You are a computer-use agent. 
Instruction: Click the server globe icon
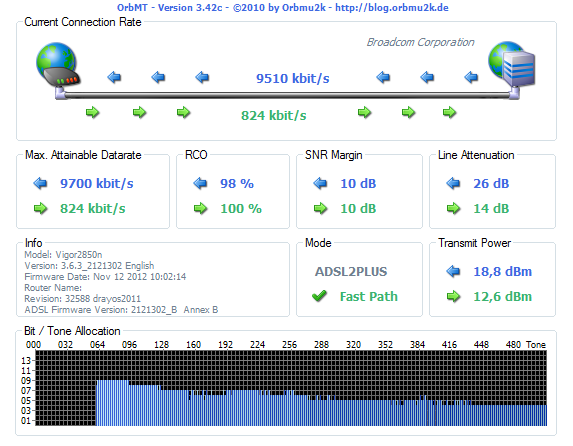pyautogui.click(x=512, y=65)
